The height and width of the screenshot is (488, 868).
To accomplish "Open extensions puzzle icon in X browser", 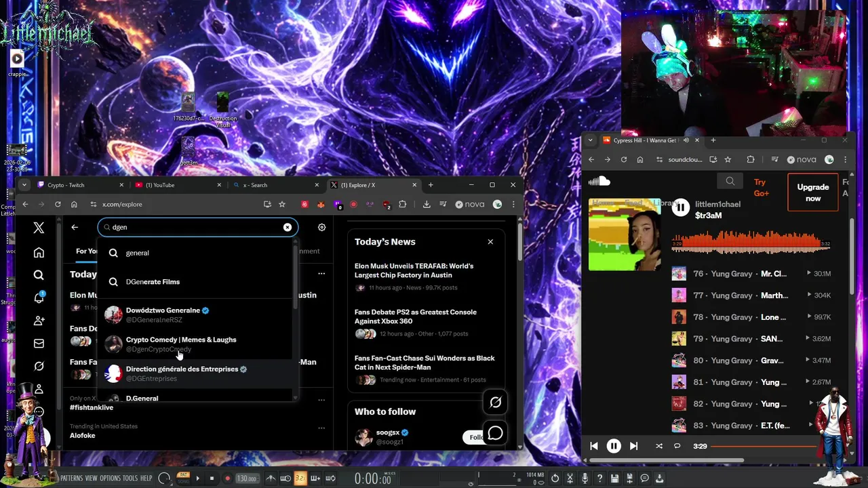I will [403, 204].
